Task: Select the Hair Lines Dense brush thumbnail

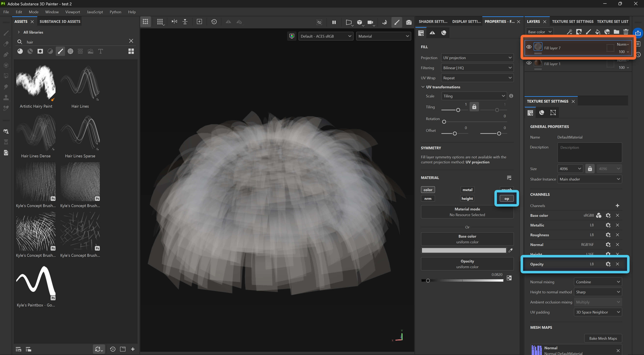Action: point(36,133)
